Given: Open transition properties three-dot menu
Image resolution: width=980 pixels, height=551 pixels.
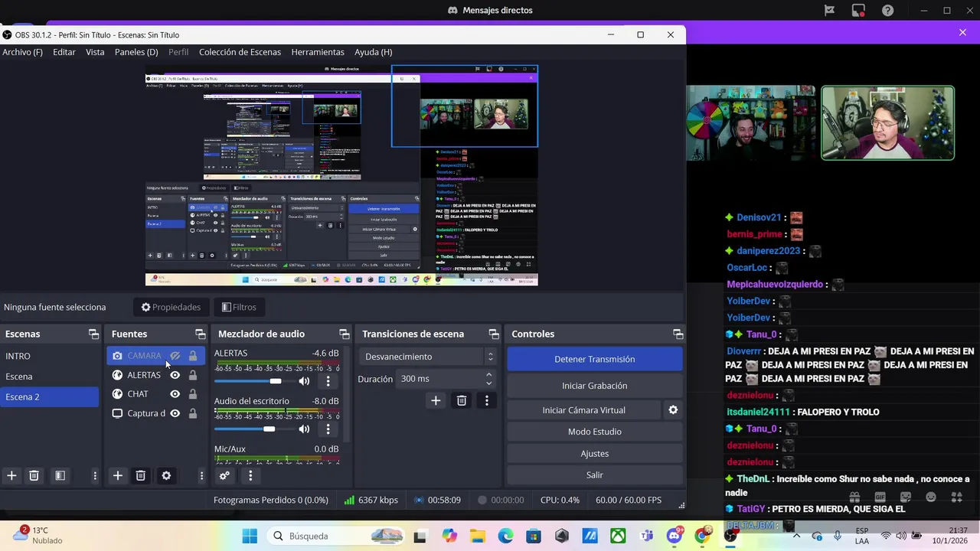Looking at the screenshot, I should point(487,400).
